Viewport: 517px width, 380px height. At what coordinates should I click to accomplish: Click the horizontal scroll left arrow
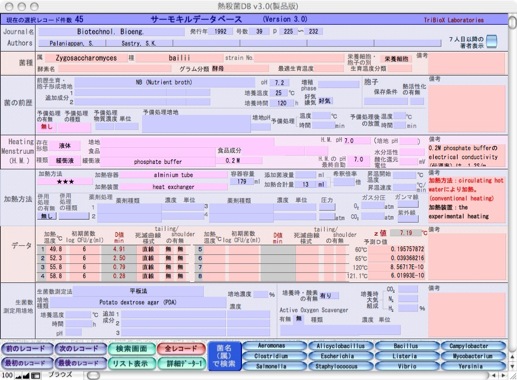(495, 376)
